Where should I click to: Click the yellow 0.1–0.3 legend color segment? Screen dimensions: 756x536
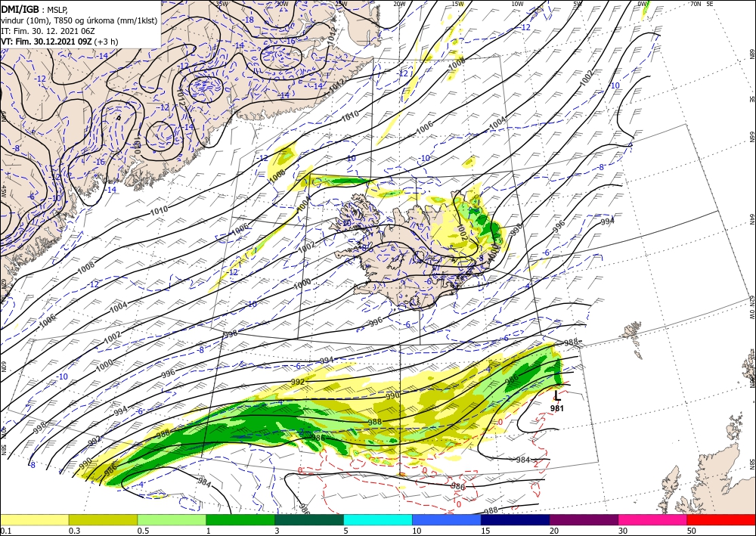click(34, 519)
